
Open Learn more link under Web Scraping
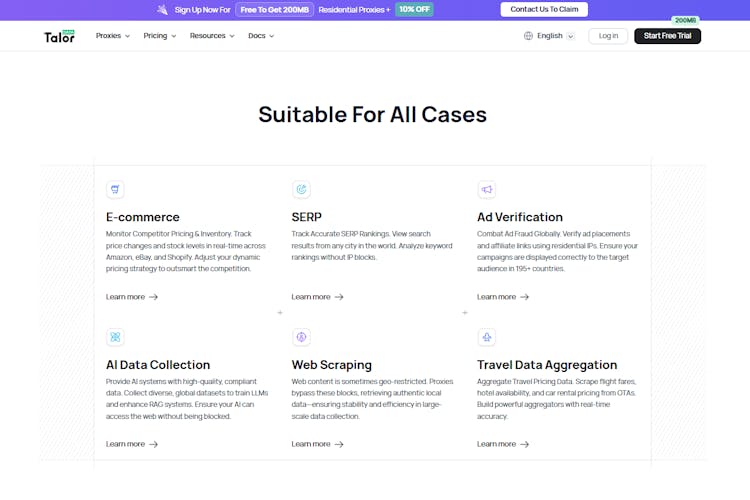317,444
